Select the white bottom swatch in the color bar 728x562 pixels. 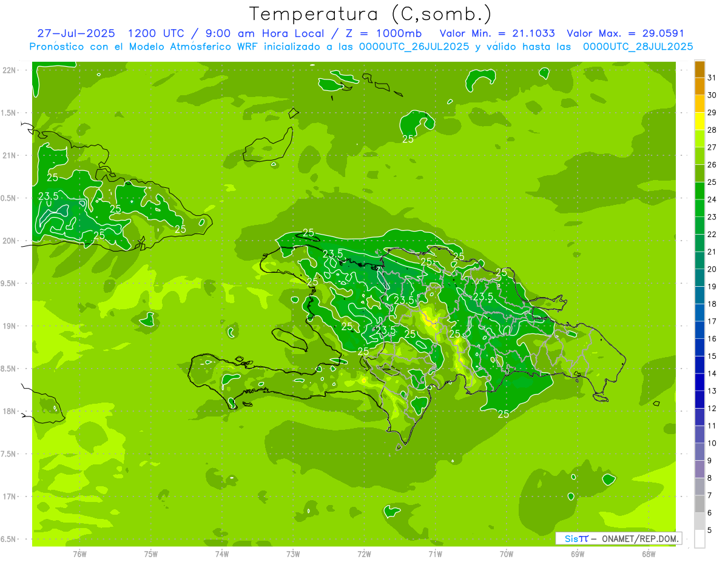tap(699, 539)
